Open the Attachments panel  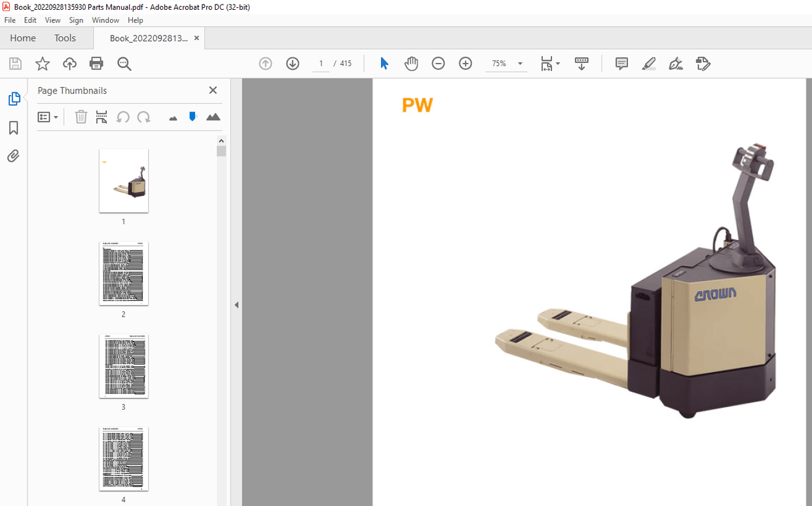point(14,156)
